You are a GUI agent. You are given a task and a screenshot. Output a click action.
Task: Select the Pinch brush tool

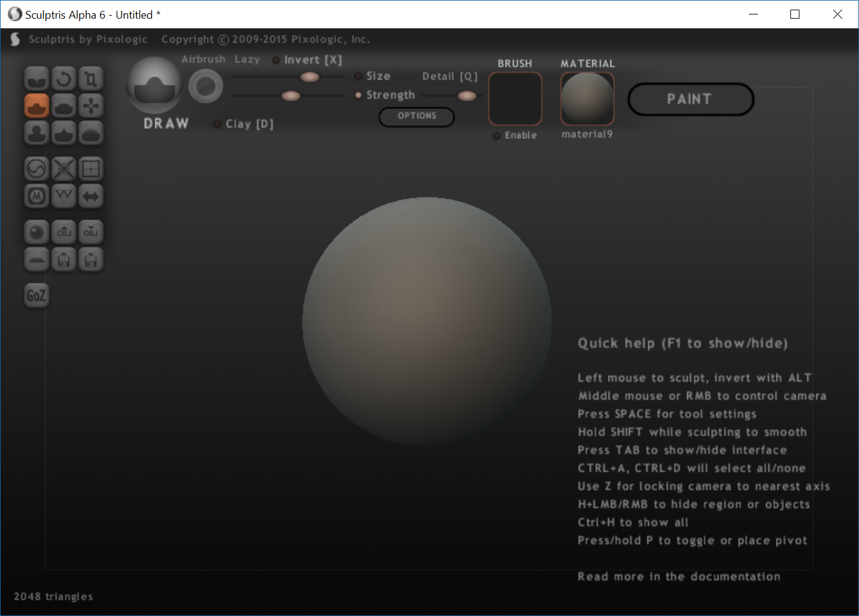coord(64,132)
